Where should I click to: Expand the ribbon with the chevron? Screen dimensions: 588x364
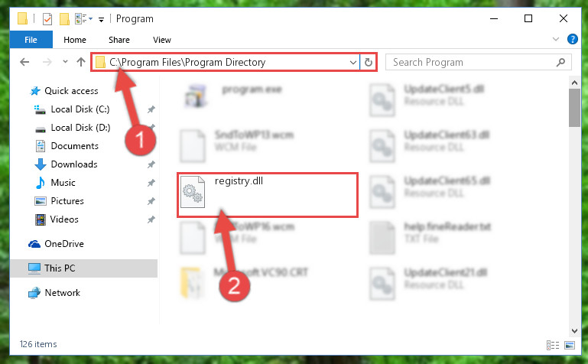point(556,39)
